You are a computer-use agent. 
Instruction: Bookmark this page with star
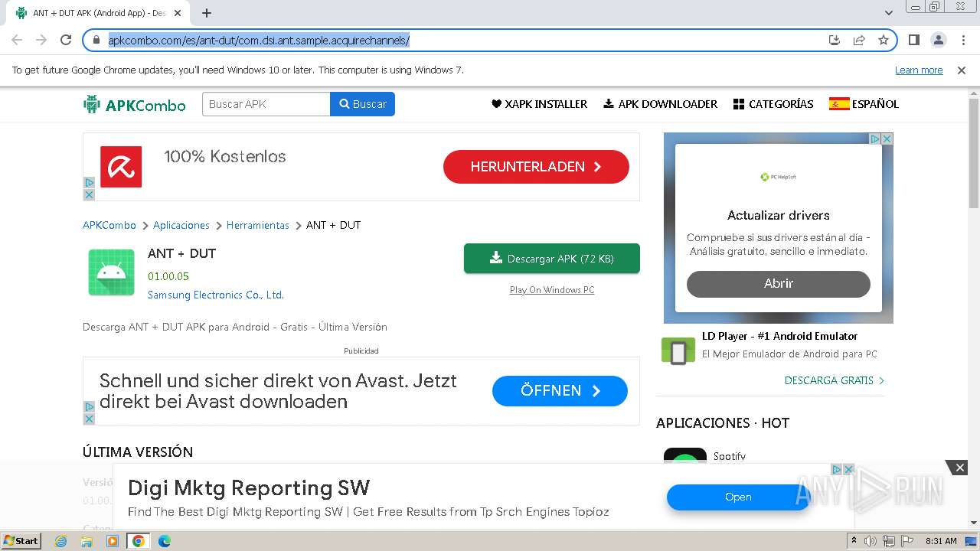[884, 40]
